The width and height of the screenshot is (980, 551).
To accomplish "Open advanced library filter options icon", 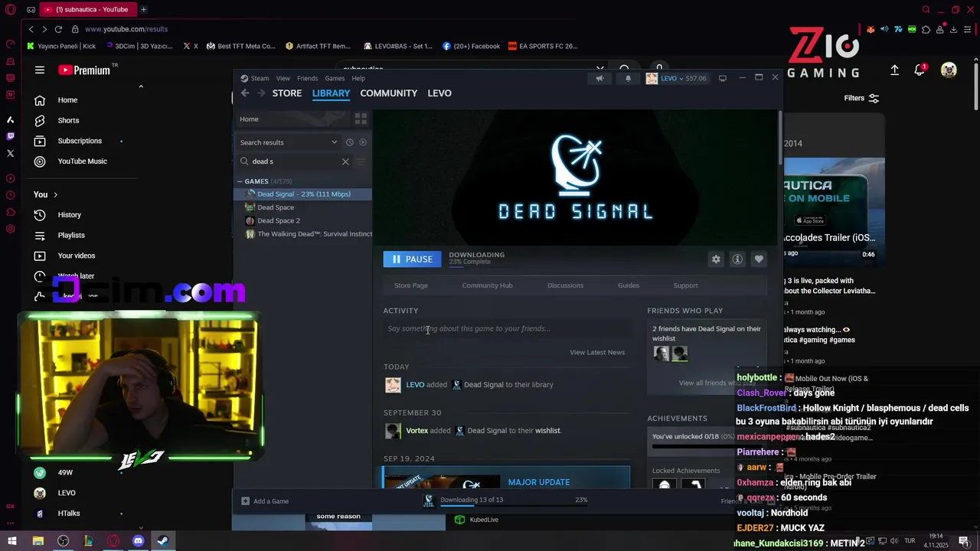I will point(361,161).
